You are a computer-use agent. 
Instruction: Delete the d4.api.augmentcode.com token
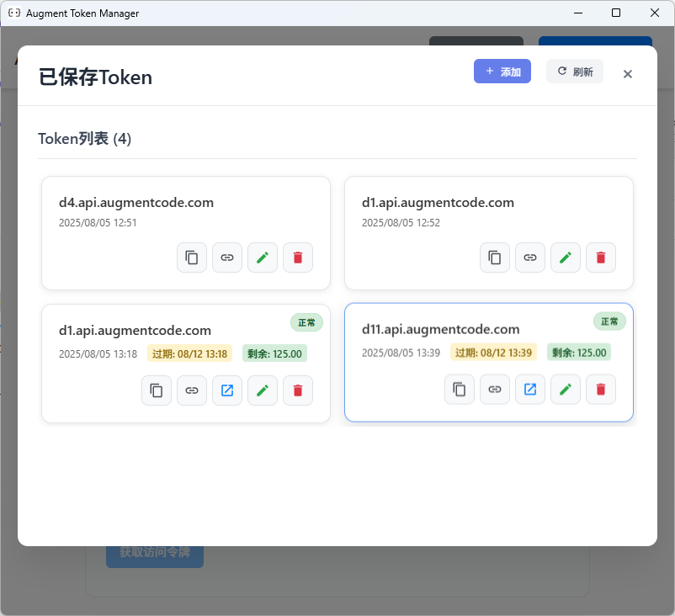point(297,258)
